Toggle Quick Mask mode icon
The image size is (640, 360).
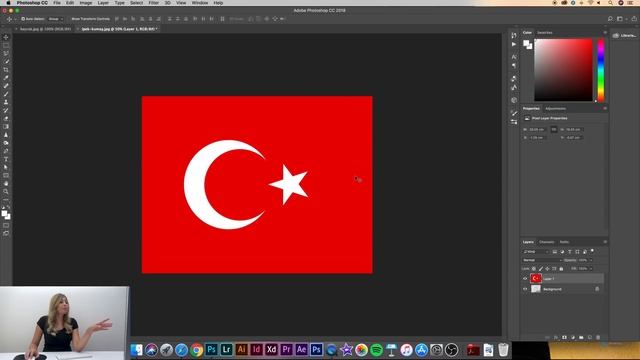point(6,225)
